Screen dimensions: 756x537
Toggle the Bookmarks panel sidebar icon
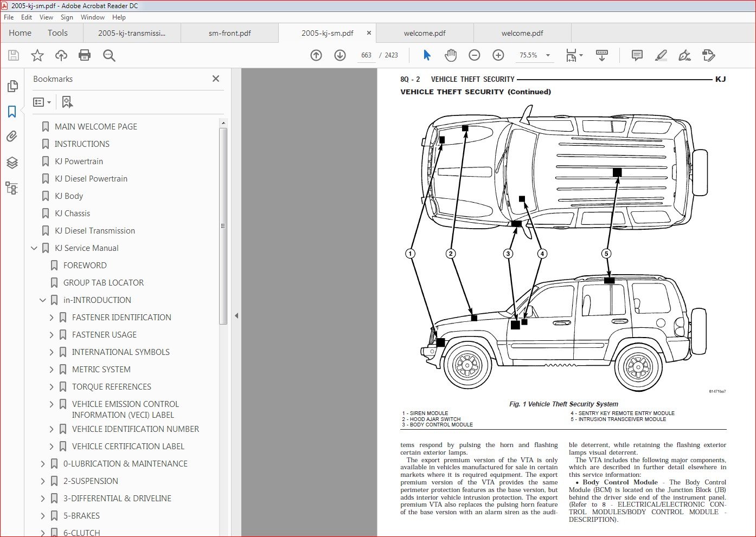point(12,111)
